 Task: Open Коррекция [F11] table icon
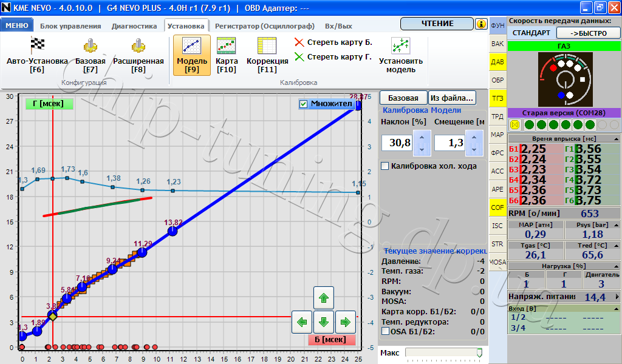click(267, 45)
